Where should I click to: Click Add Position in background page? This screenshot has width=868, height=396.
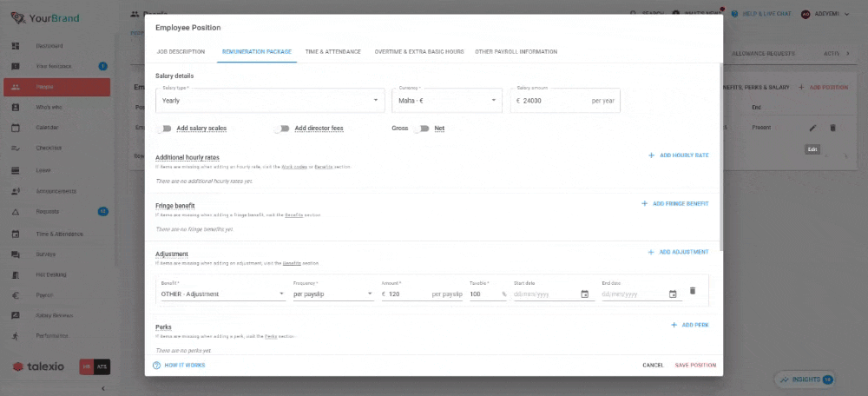(823, 88)
